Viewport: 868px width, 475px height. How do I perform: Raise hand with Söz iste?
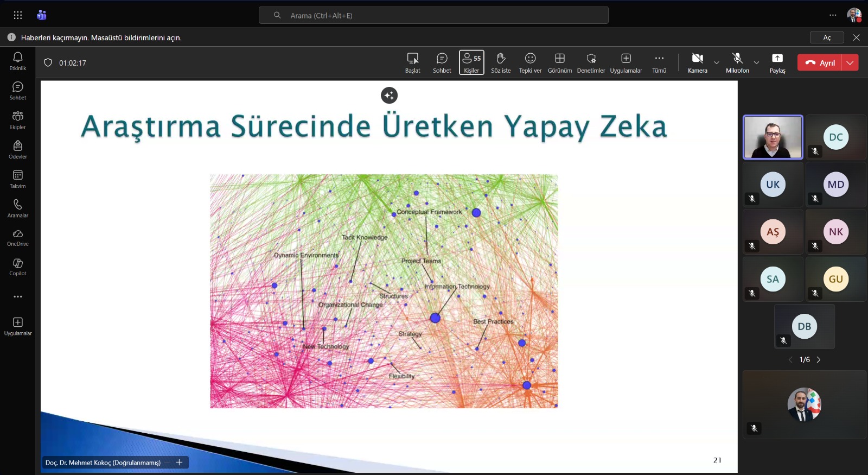click(x=501, y=62)
